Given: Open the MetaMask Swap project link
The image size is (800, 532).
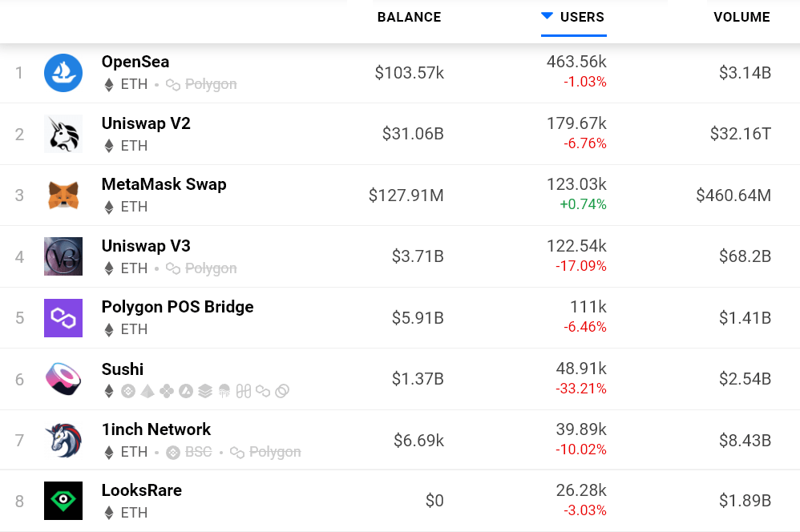Looking at the screenshot, I should tap(164, 184).
